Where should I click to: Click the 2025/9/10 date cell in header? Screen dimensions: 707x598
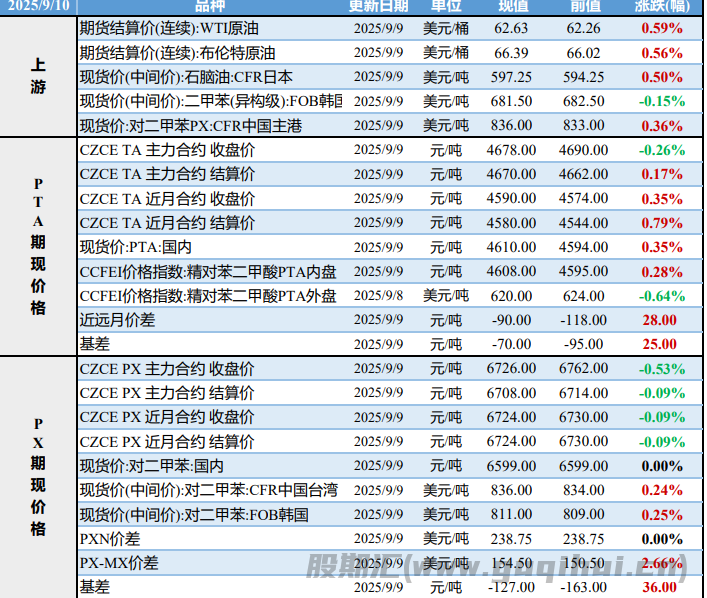pyautogui.click(x=37, y=5)
